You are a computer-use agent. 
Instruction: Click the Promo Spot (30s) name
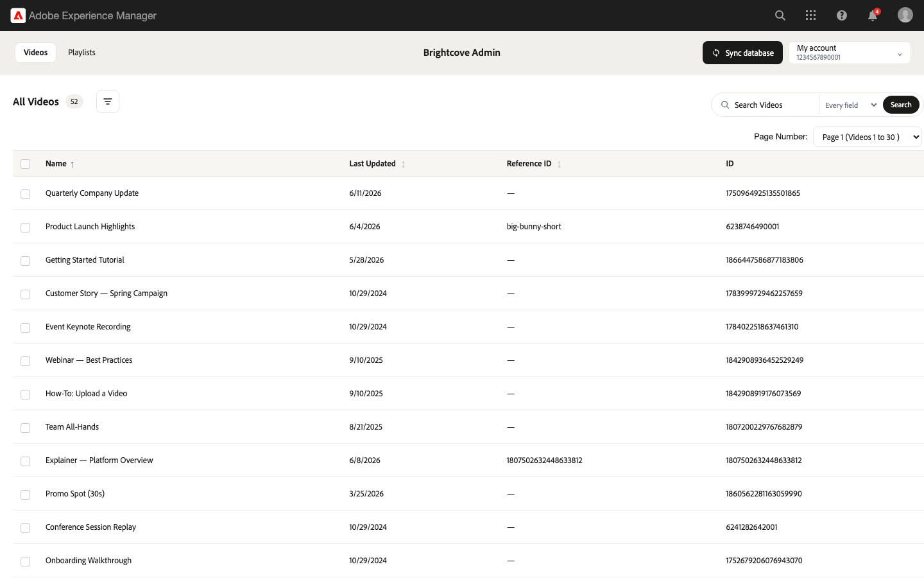[x=75, y=494]
